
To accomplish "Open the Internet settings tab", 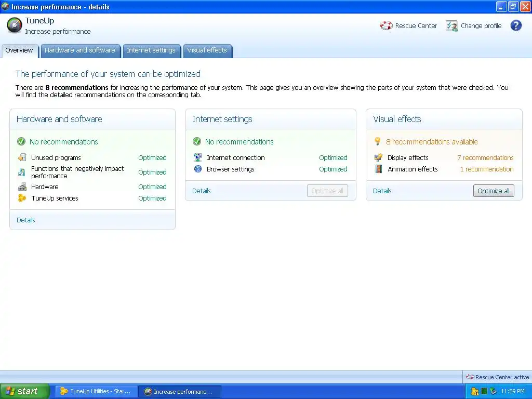I will (151, 50).
